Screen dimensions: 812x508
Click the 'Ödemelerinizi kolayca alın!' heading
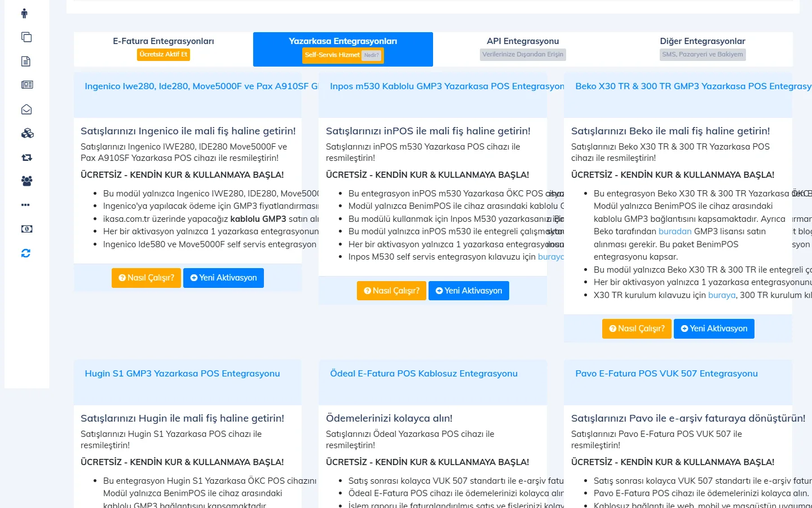(389, 418)
